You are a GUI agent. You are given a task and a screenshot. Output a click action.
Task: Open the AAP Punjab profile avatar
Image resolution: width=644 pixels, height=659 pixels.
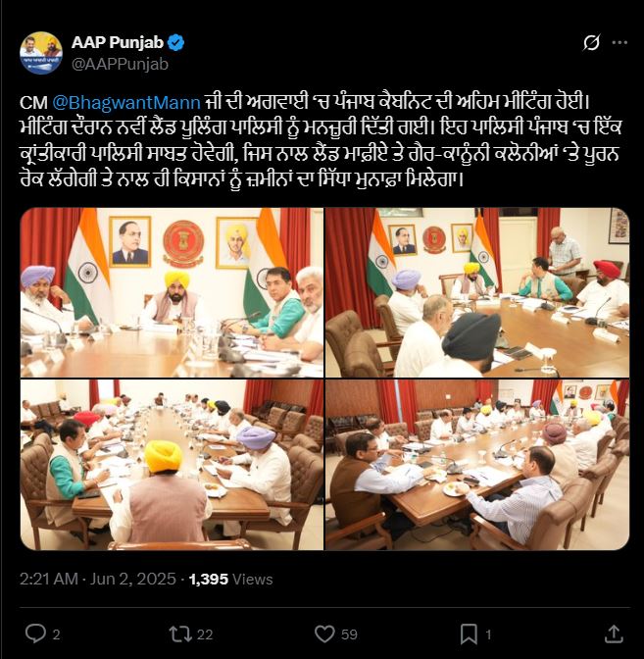[41, 53]
